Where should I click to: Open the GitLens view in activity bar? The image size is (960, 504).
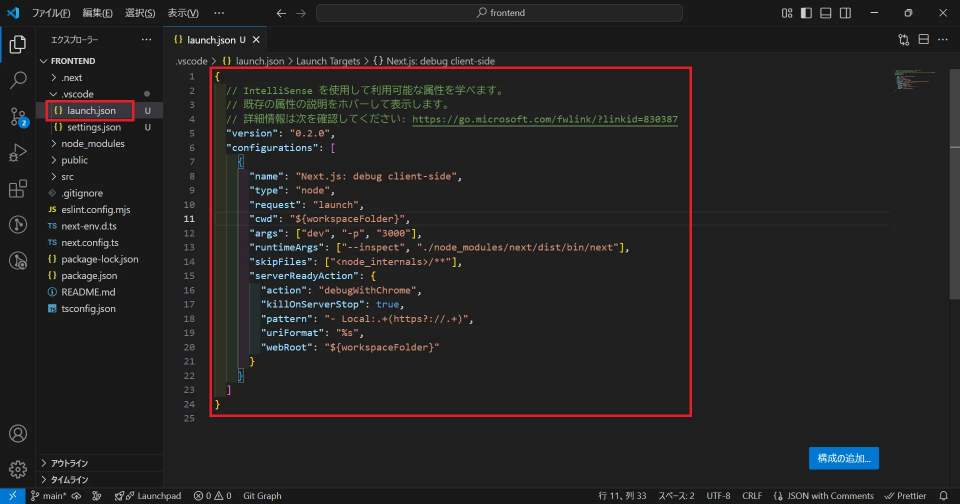[x=18, y=225]
